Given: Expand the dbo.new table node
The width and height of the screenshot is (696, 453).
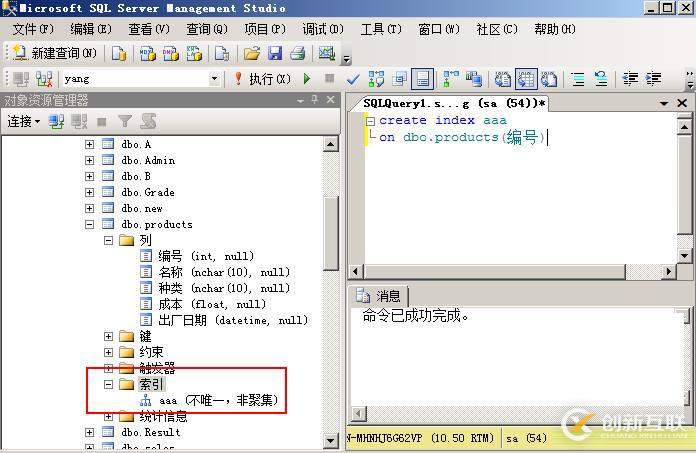Looking at the screenshot, I should point(90,208).
